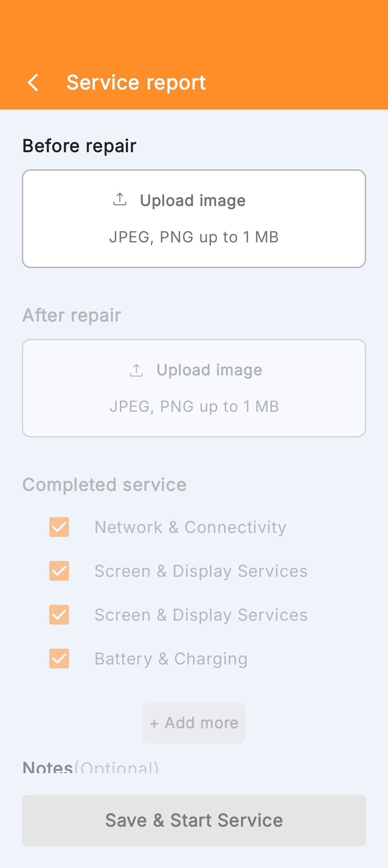This screenshot has height=868, width=388.
Task: Click the upload icon under Before repair
Action: pyautogui.click(x=120, y=199)
